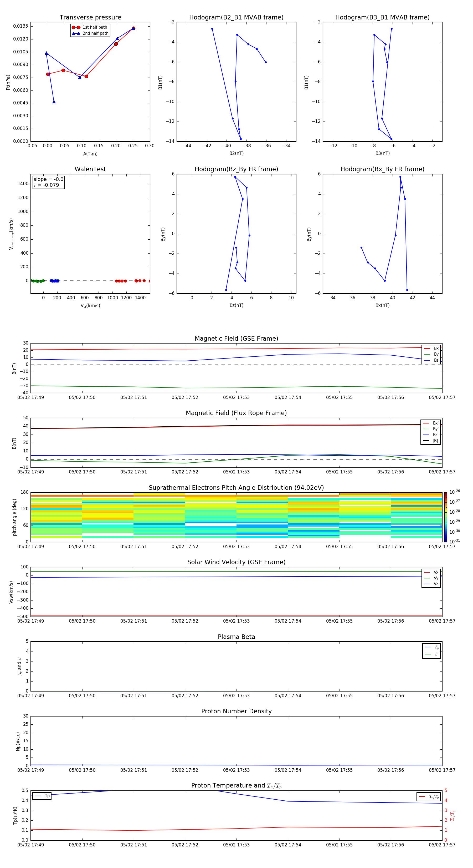Click the 'Solar Wind Velocity (GSE Frame)' title
The image size is (473, 868).
[x=236, y=562]
